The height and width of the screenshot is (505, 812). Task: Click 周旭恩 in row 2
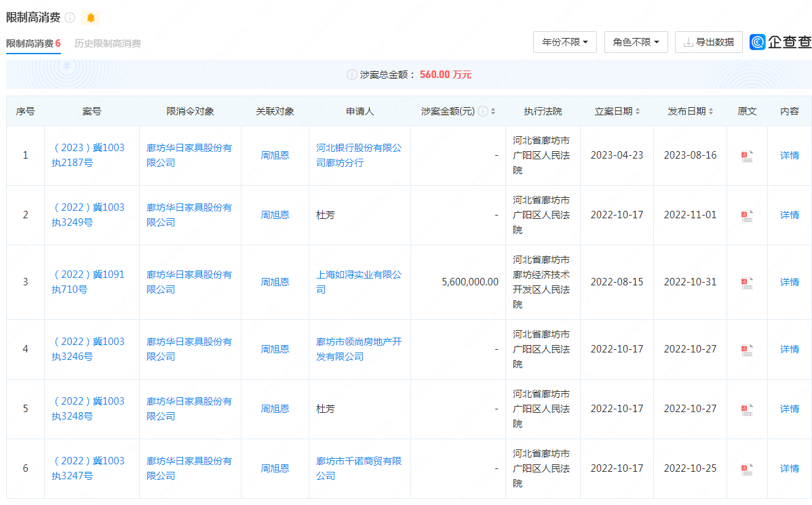click(275, 215)
